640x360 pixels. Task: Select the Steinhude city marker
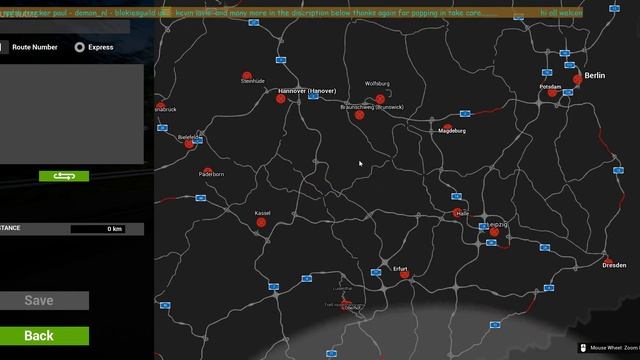coord(247,76)
